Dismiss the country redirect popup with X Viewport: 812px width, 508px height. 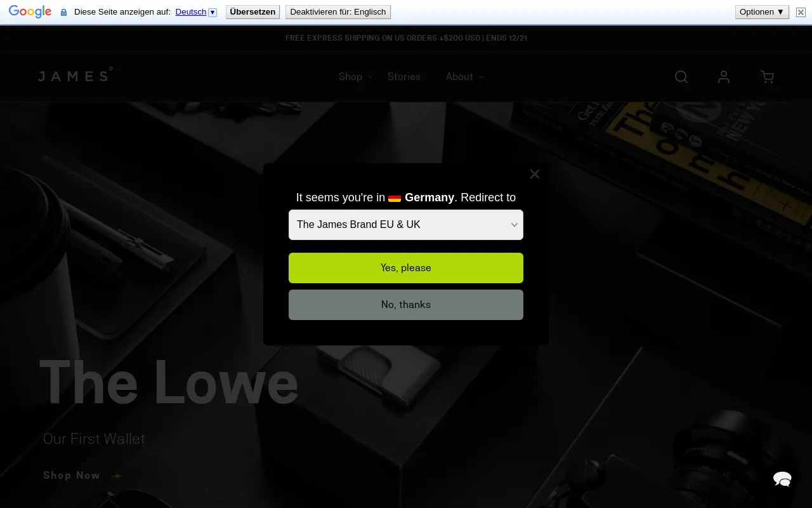[x=534, y=174]
